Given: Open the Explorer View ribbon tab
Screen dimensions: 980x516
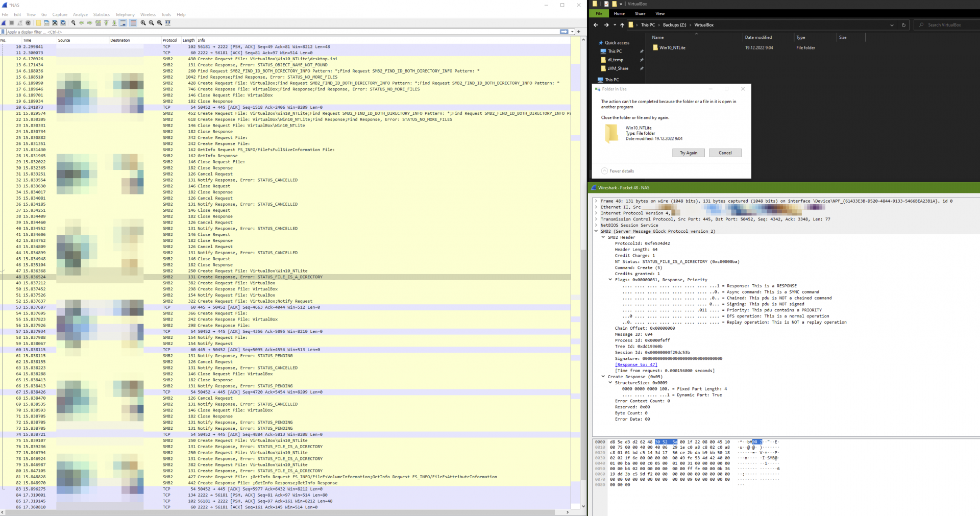Looking at the screenshot, I should (660, 14).
